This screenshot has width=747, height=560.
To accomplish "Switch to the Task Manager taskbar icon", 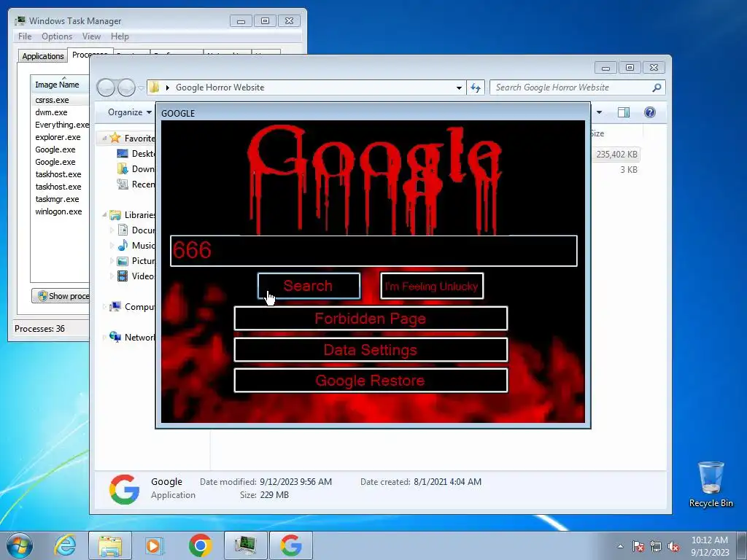I will point(245,545).
